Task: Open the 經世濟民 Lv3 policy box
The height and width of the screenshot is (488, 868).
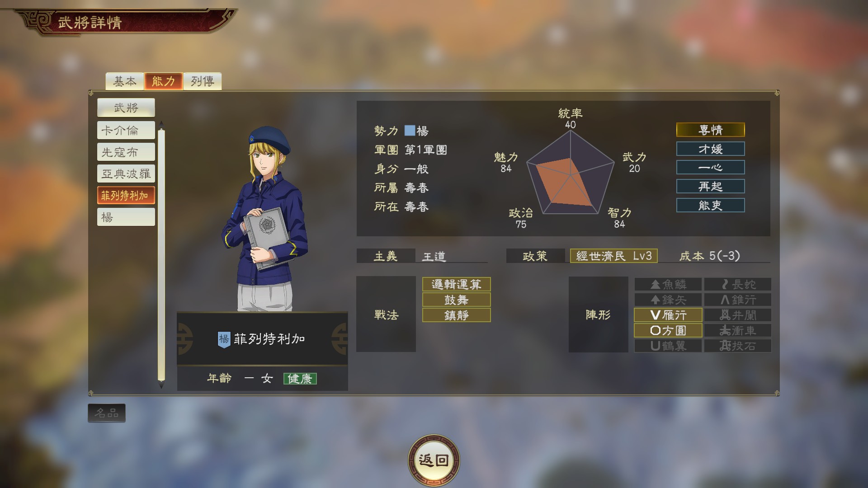Action: pos(613,256)
